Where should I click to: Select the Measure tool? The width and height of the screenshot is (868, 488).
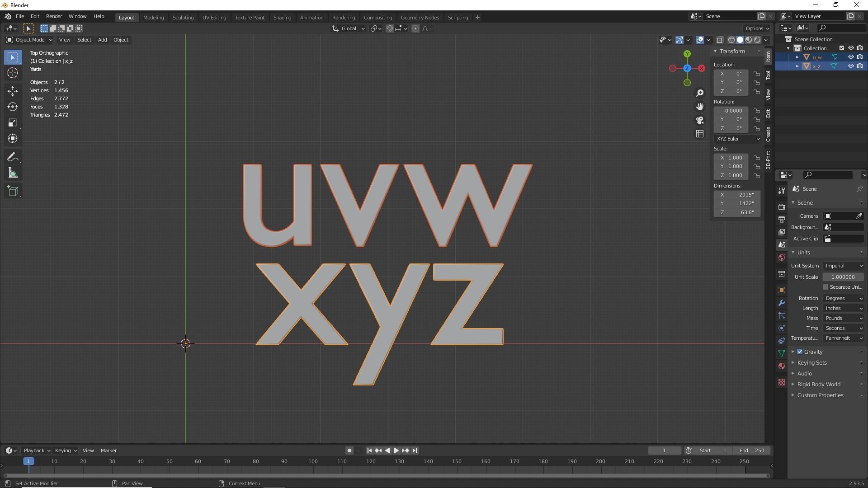[13, 173]
